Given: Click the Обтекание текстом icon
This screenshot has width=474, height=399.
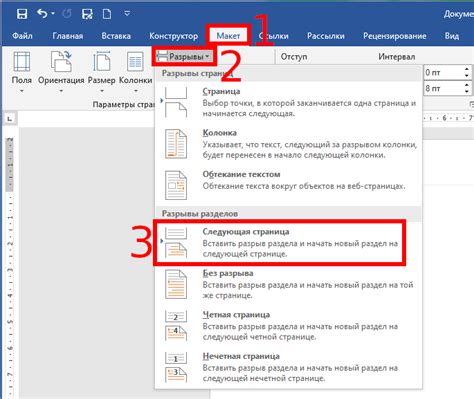Looking at the screenshot, I should pos(176,185).
